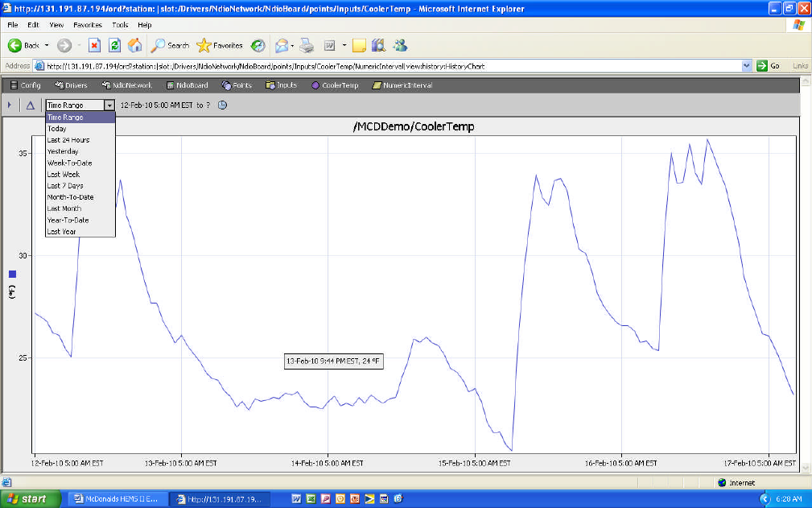Click into the Address URL field
The height and width of the screenshot is (508, 812).
[386, 66]
